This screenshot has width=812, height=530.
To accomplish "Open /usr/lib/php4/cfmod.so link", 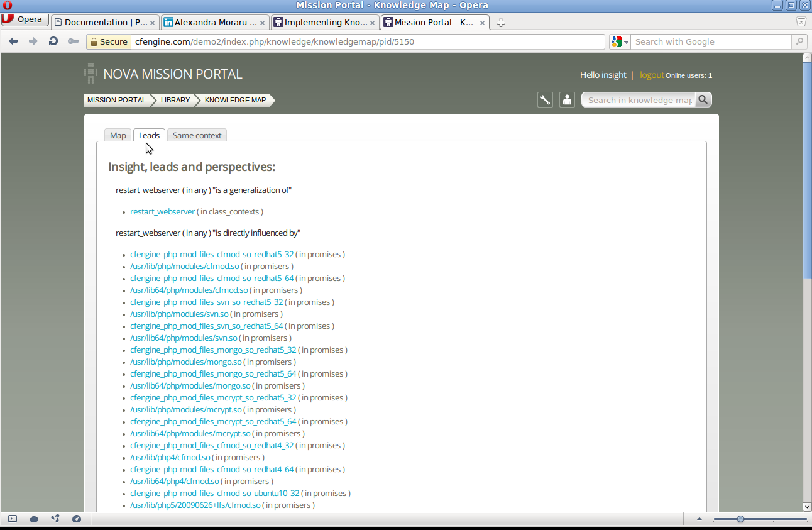I will click(x=170, y=457).
